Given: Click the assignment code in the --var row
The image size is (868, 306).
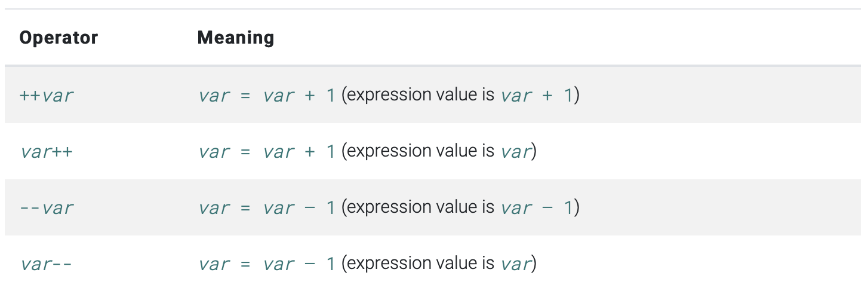Looking at the screenshot, I should pyautogui.click(x=267, y=207).
